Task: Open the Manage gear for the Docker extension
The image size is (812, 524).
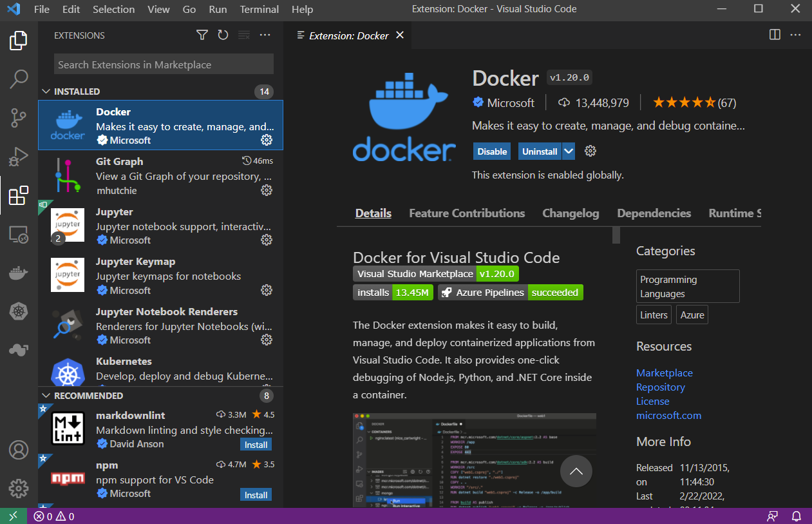Action: (x=267, y=140)
